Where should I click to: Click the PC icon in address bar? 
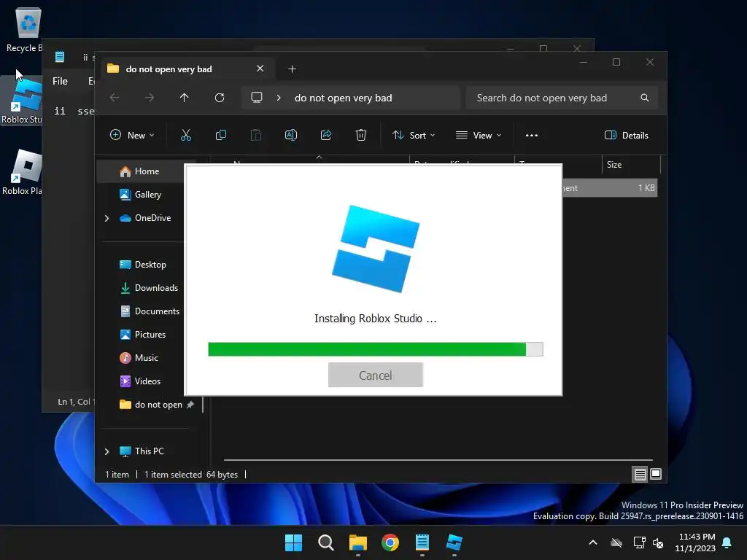[257, 98]
